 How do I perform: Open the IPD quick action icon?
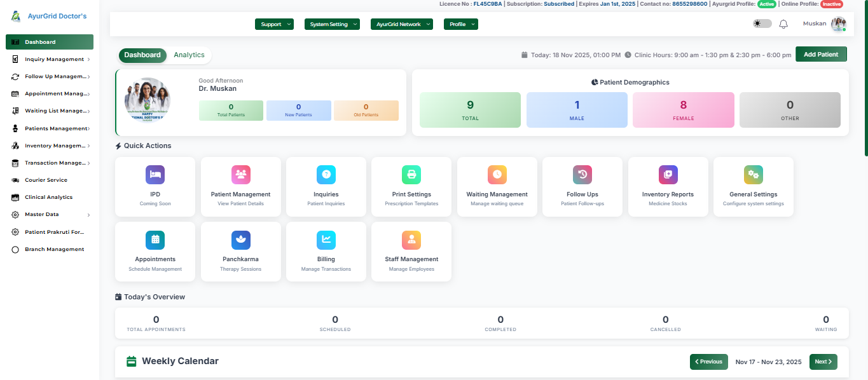click(155, 174)
